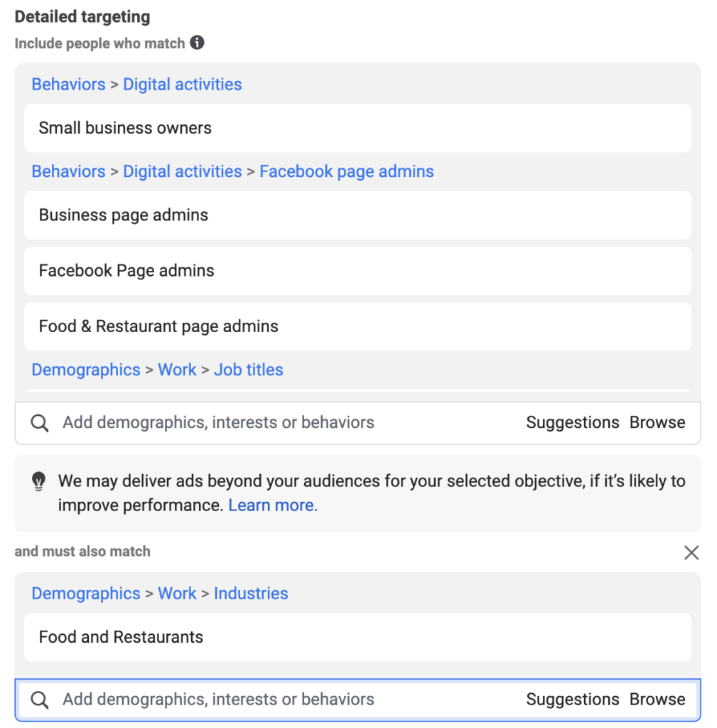Screen dimensions: 717x728
Task: Open Suggestions in the first targeting search box
Action: 573,422
